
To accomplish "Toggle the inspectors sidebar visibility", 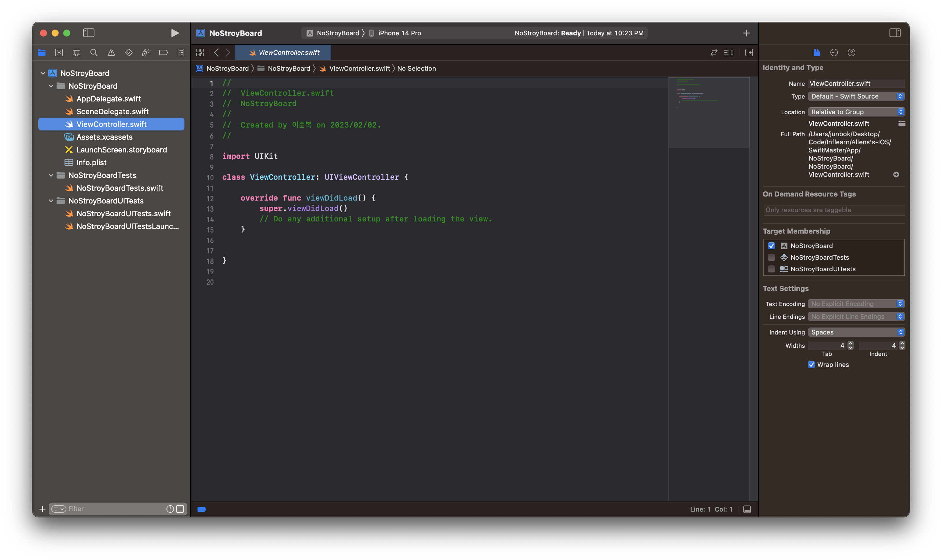I will coord(895,33).
